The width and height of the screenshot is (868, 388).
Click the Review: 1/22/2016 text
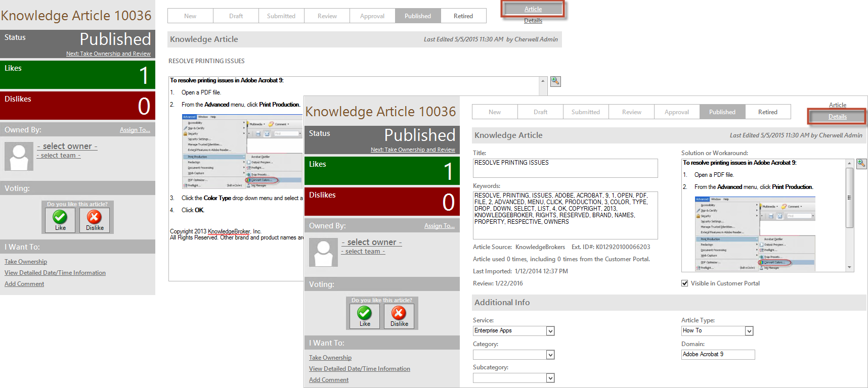coord(498,283)
